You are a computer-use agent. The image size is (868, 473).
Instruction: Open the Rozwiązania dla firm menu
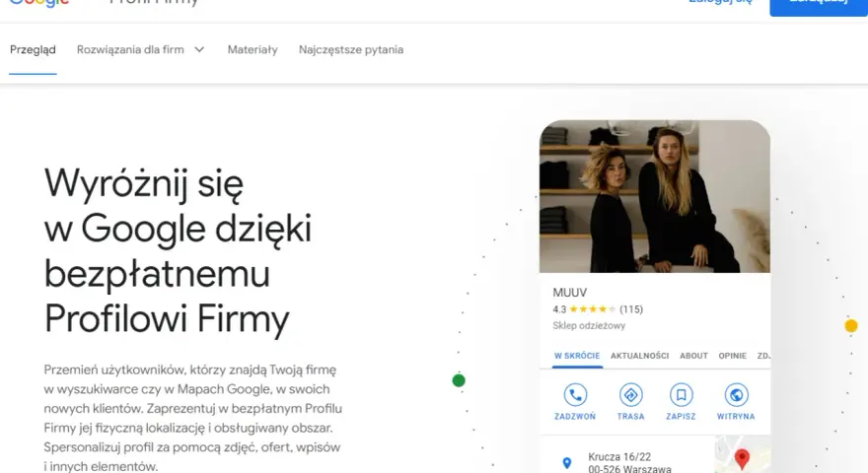pyautogui.click(x=141, y=50)
